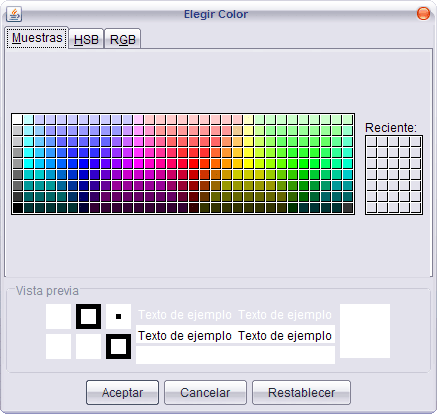Click the Cancelar button
Image resolution: width=437 pixels, height=414 pixels.
pos(205,393)
